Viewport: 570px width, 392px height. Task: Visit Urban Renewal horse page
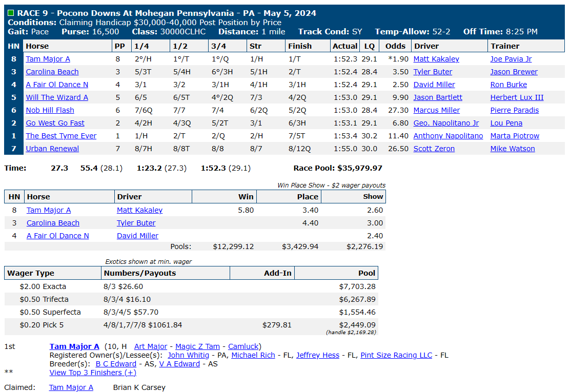pyautogui.click(x=52, y=149)
